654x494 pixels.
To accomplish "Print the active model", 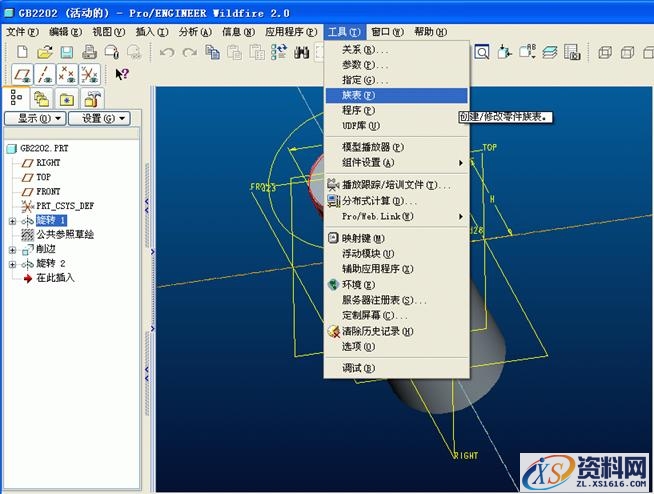I will click(89, 52).
